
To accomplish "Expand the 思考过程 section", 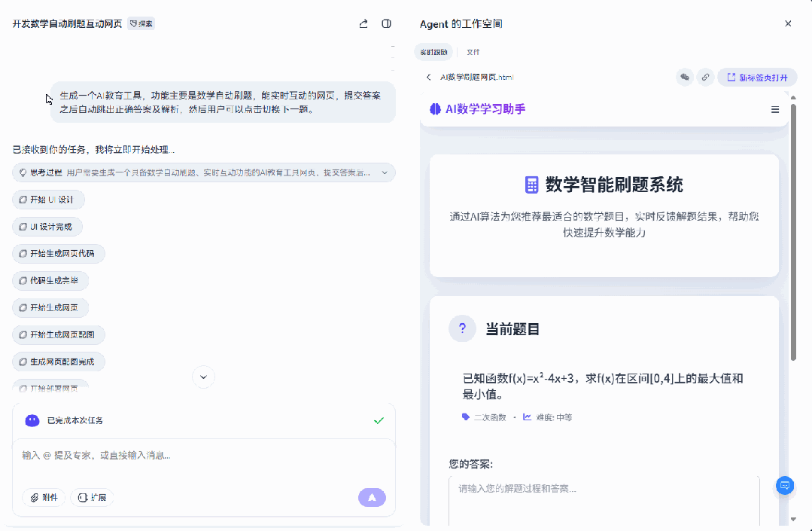I will 384,172.
